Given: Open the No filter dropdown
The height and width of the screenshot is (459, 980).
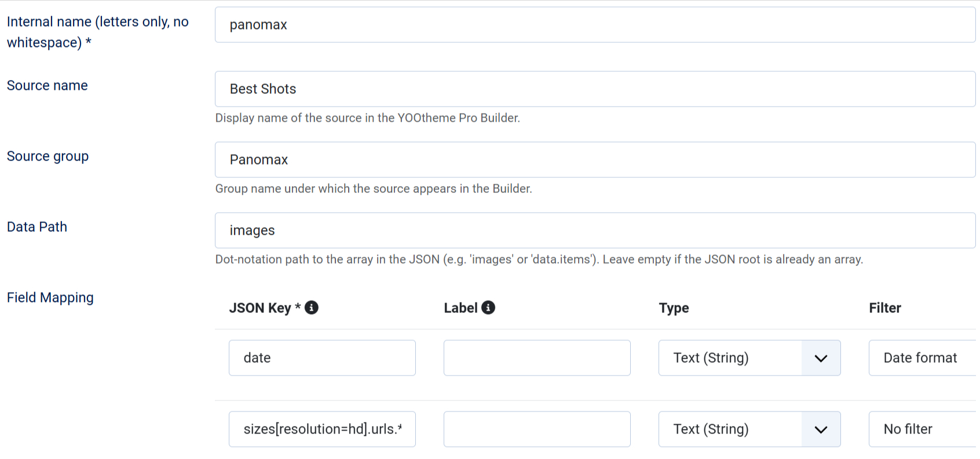Looking at the screenshot, I should pos(921,429).
